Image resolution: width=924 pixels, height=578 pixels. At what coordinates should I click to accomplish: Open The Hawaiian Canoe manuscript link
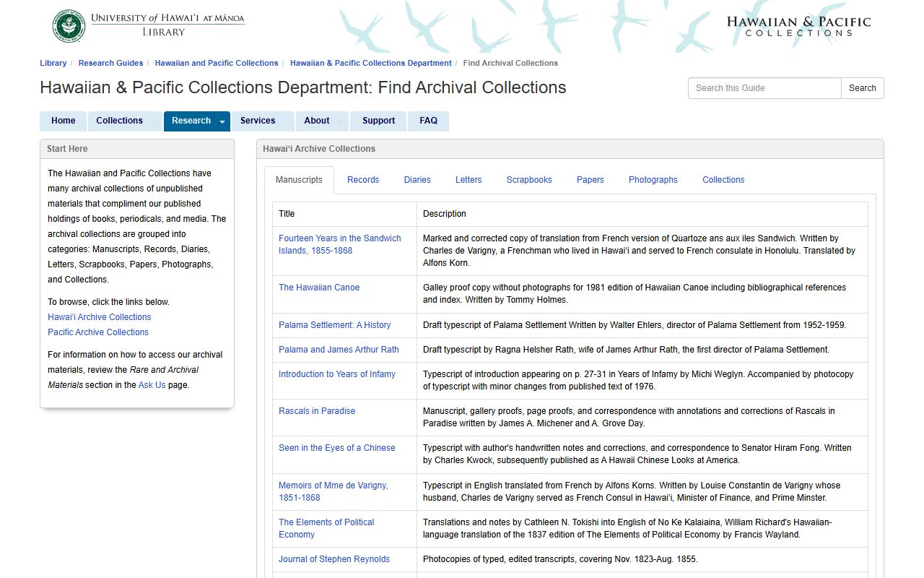319,288
